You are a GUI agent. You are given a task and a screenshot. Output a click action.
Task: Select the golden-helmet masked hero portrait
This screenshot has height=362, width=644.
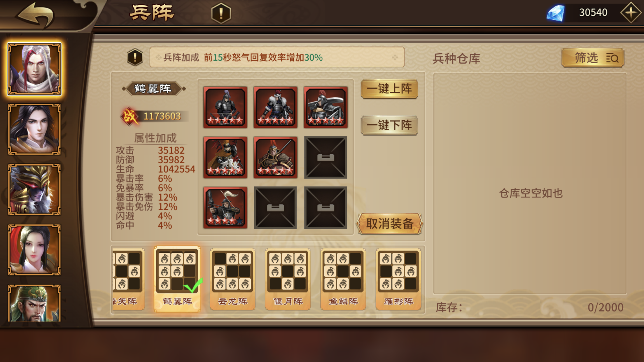tap(34, 189)
